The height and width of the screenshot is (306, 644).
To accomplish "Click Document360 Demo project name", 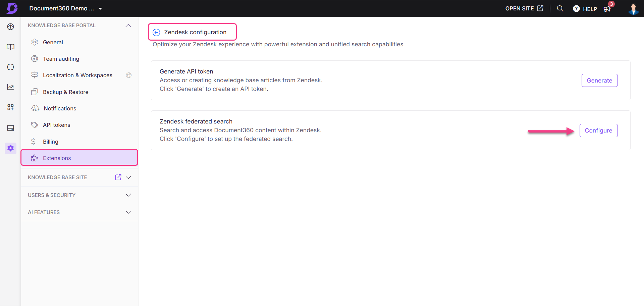I will click(61, 8).
